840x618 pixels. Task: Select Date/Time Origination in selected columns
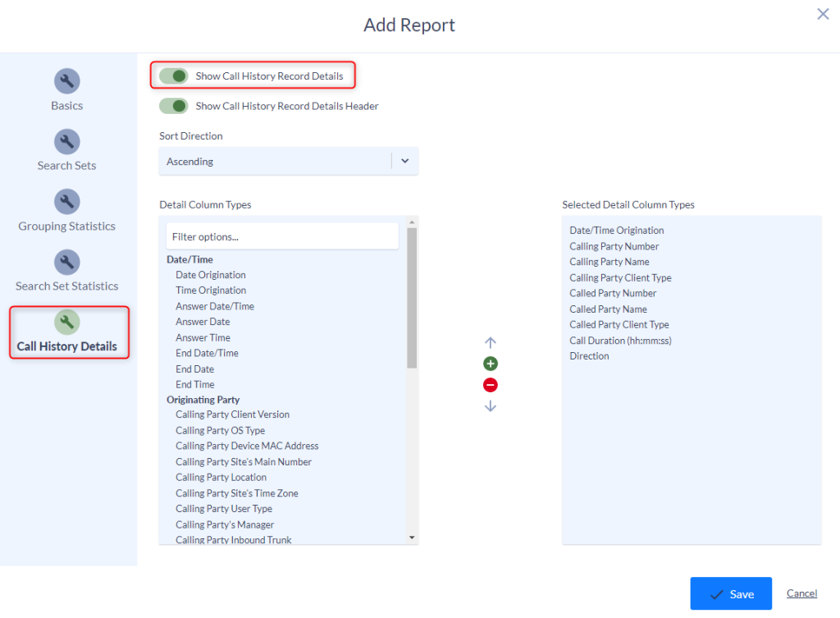[x=617, y=231]
